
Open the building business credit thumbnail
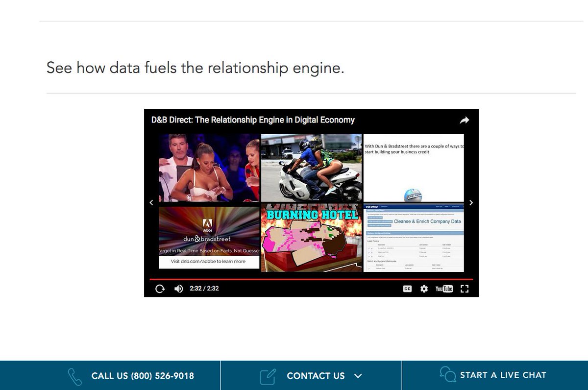pos(414,168)
